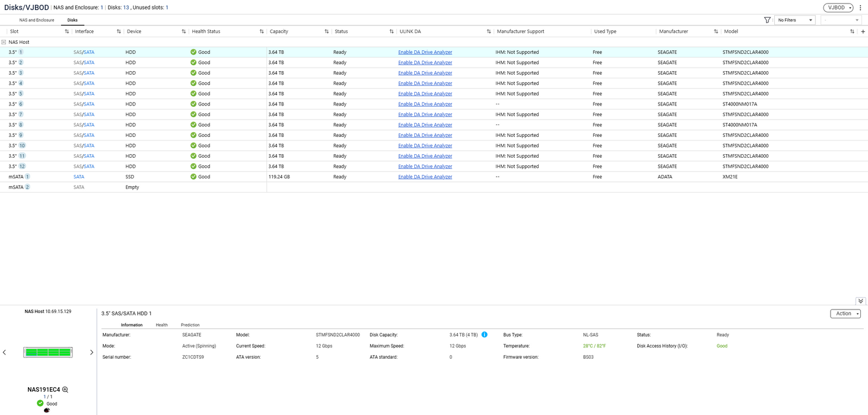
Task: Open the No Filters dropdown
Action: click(794, 20)
